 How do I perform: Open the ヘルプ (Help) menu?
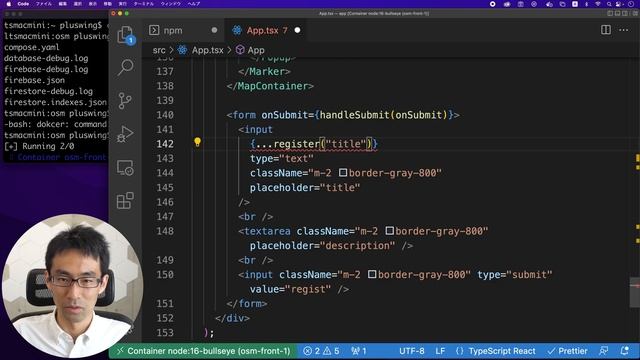pos(194,4)
